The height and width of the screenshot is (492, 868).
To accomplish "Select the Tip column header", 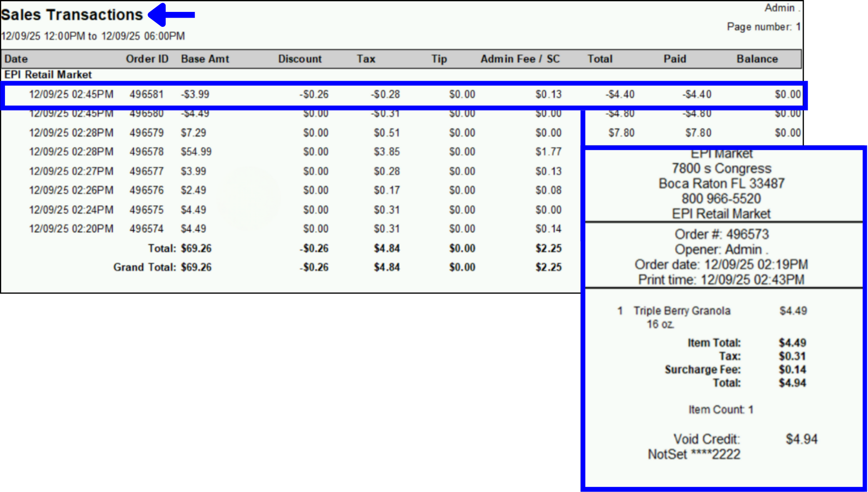I will pyautogui.click(x=439, y=59).
